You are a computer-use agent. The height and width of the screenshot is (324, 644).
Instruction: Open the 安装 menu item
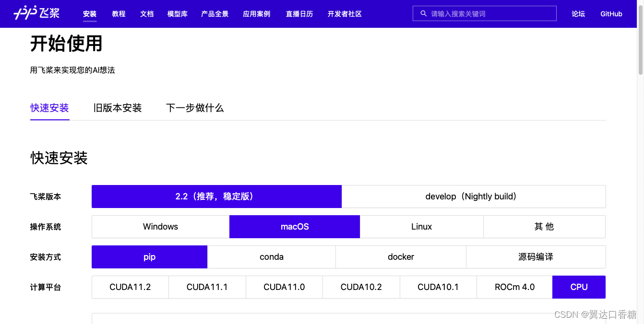point(90,14)
